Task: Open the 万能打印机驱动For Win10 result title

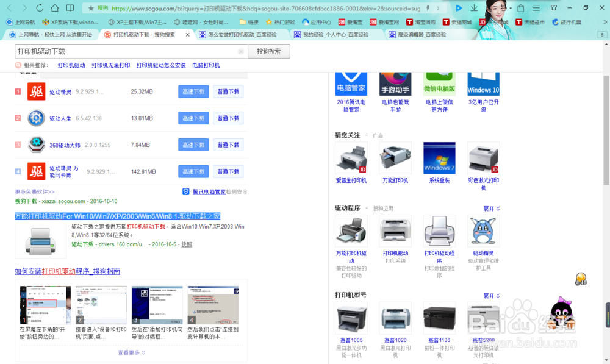Action: click(118, 216)
